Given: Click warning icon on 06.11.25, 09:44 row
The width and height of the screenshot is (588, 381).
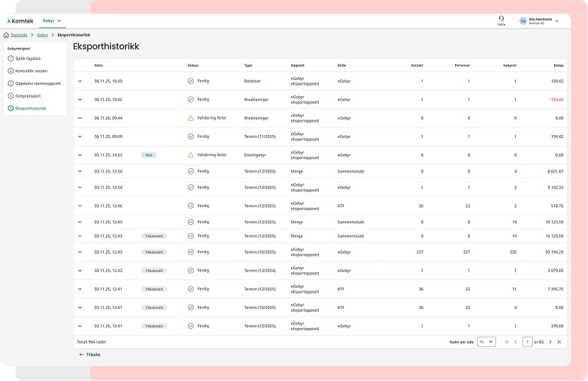Looking at the screenshot, I should click(191, 118).
